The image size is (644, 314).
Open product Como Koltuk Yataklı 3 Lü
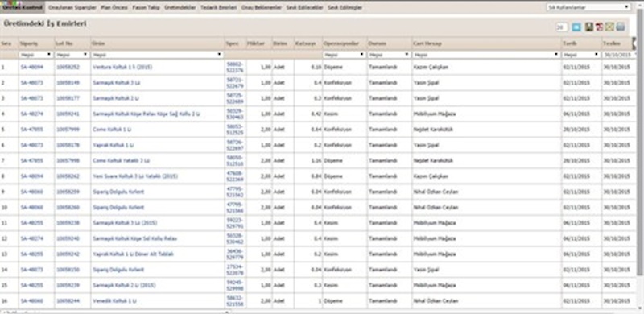point(122,161)
